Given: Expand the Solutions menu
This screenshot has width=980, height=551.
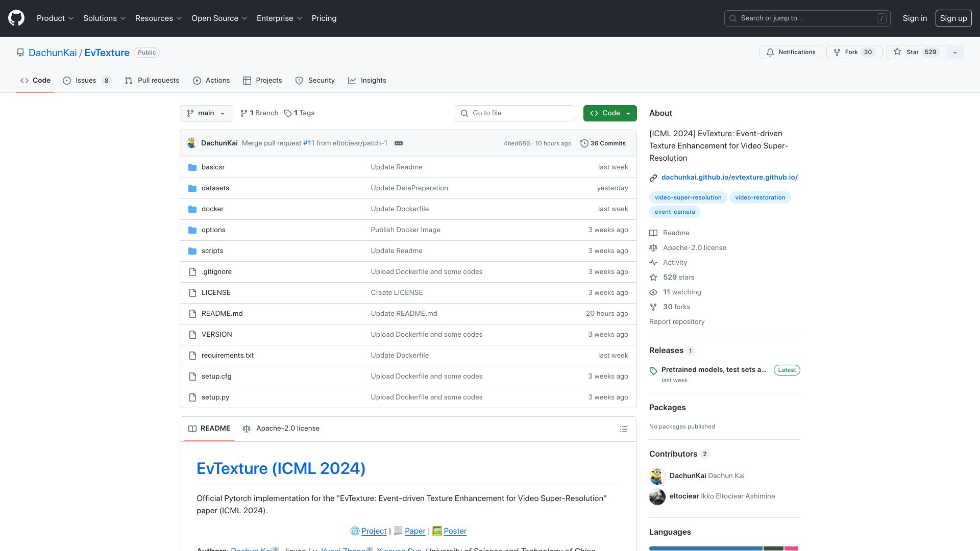Looking at the screenshot, I should [x=105, y=18].
